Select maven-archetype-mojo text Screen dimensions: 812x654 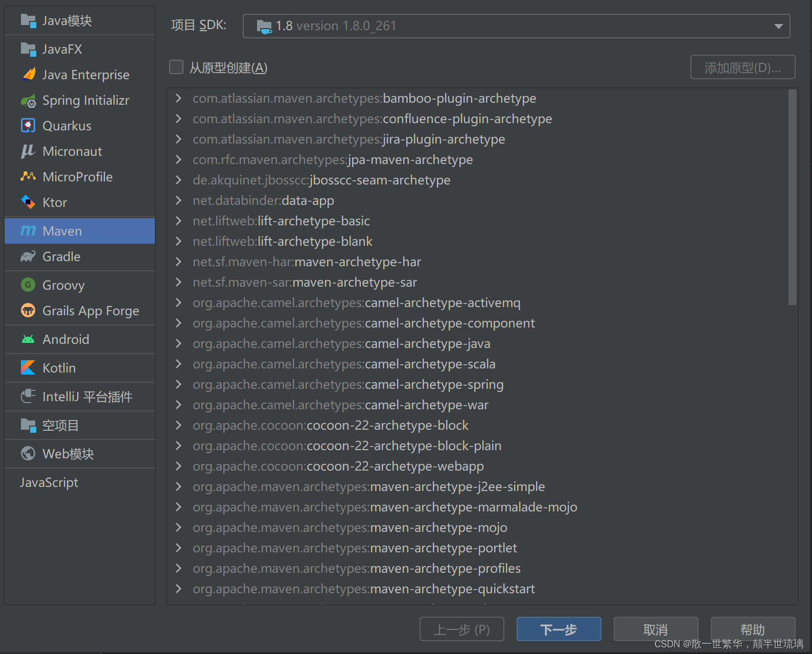(438, 527)
